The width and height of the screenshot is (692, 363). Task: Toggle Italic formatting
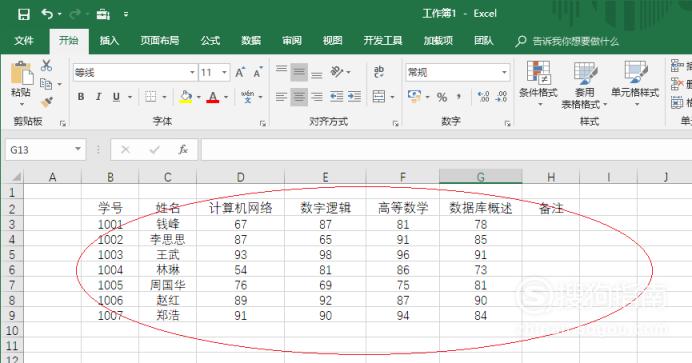point(98,97)
